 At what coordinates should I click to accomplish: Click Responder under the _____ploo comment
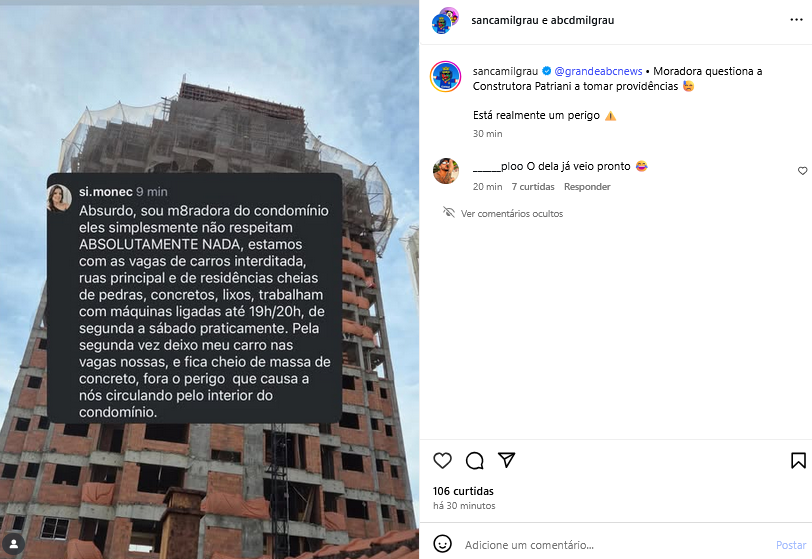coord(587,187)
